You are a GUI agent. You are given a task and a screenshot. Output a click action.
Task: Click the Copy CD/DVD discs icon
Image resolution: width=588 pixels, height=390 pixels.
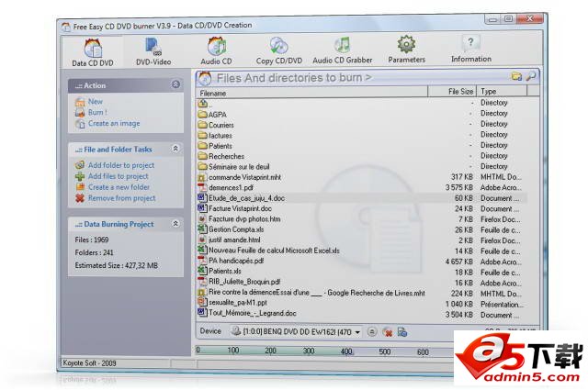278,45
